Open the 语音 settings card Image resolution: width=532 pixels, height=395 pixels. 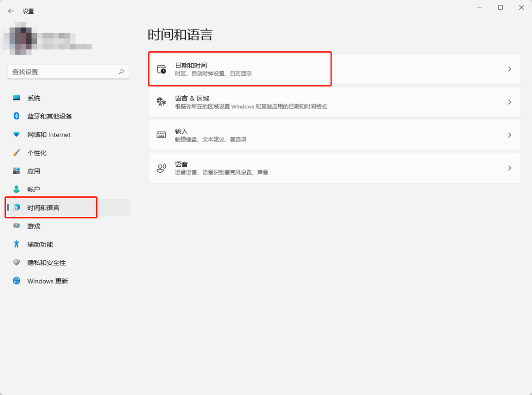pos(334,168)
